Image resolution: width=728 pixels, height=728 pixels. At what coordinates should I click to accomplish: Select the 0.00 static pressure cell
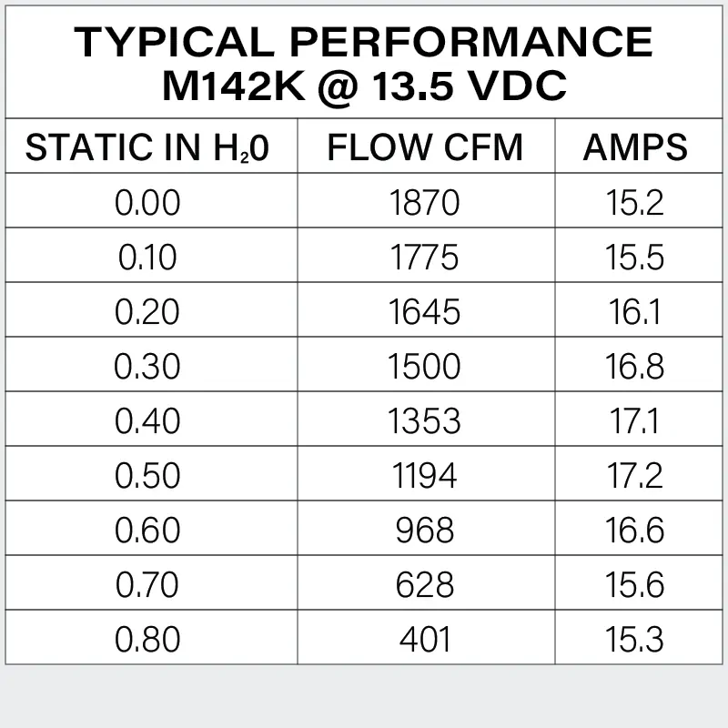click(147, 202)
